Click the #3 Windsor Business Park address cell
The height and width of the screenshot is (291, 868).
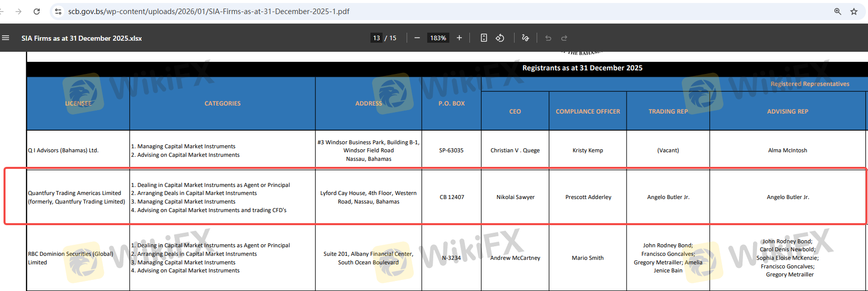(368, 150)
